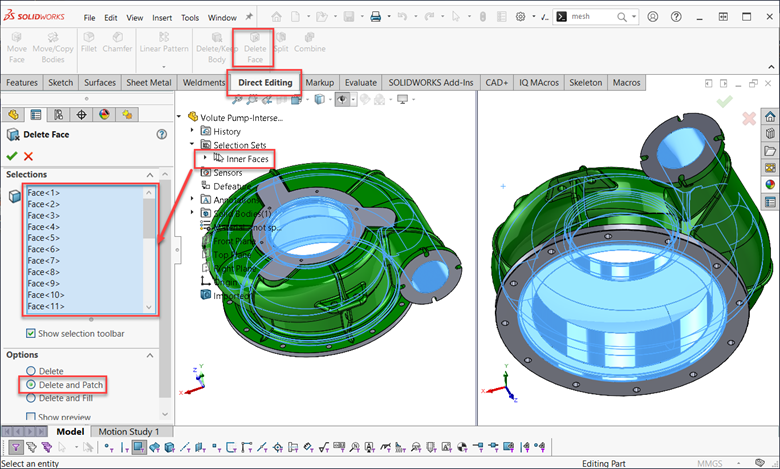Image resolution: width=780 pixels, height=469 pixels.
Task: Open the Options gear icon
Action: [x=520, y=17]
